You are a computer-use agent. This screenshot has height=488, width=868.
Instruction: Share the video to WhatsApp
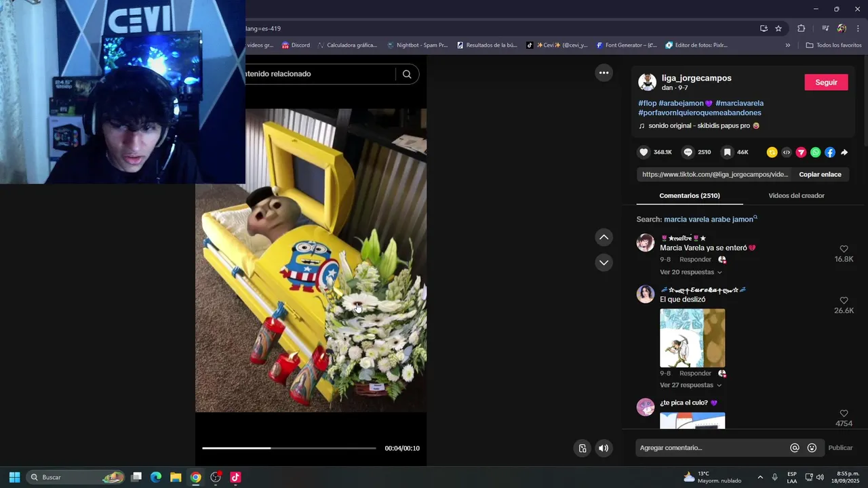[815, 152]
